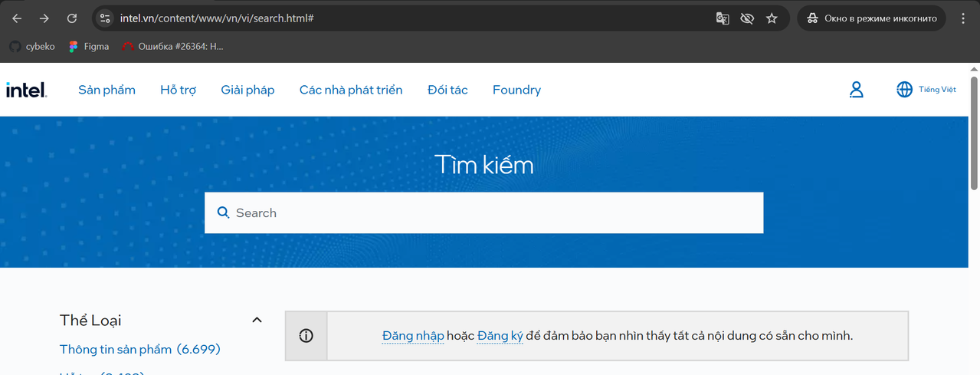The image size is (980, 375).
Task: Reload the page with the refresh icon
Action: 72,18
